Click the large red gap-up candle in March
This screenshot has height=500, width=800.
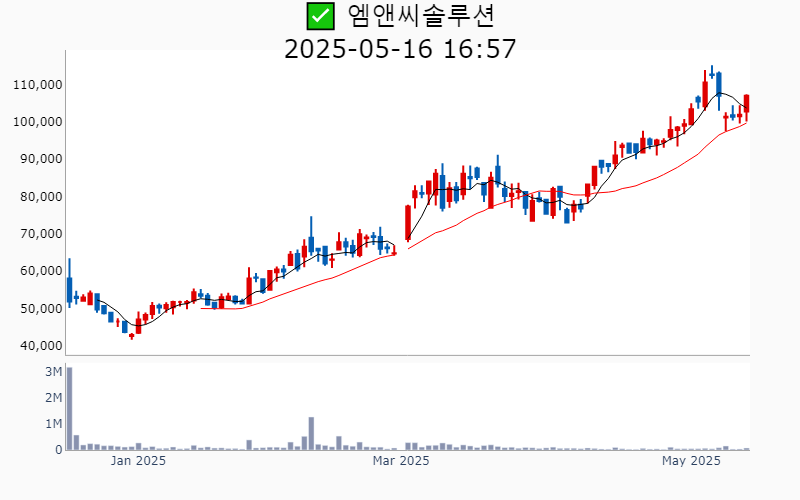(408, 223)
